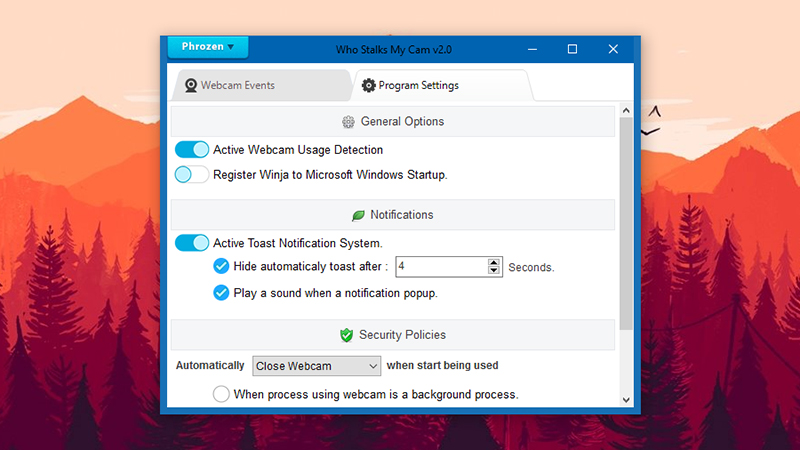This screenshot has width=800, height=450.
Task: Click the scrollbar up arrow
Action: pyautogui.click(x=626, y=110)
